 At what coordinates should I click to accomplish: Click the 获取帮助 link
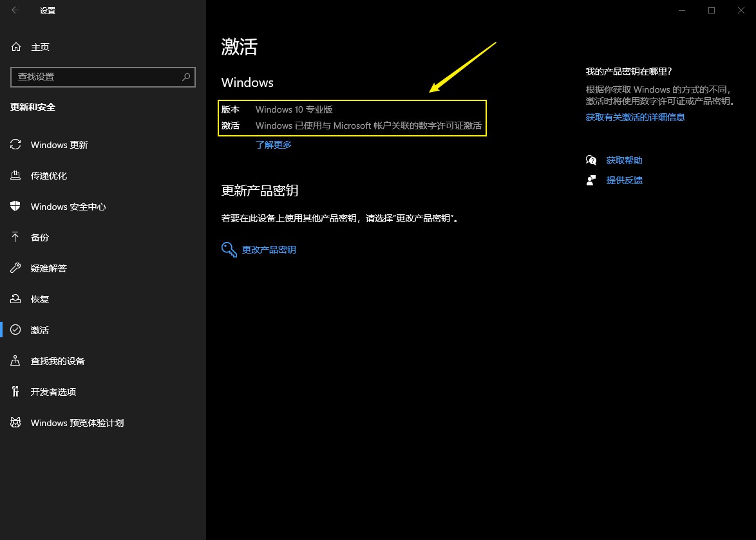click(x=624, y=160)
